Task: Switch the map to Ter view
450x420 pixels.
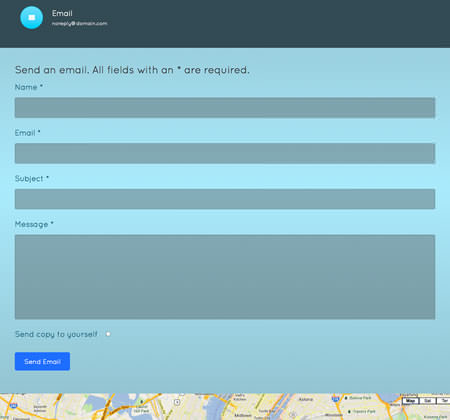Action: click(444, 401)
